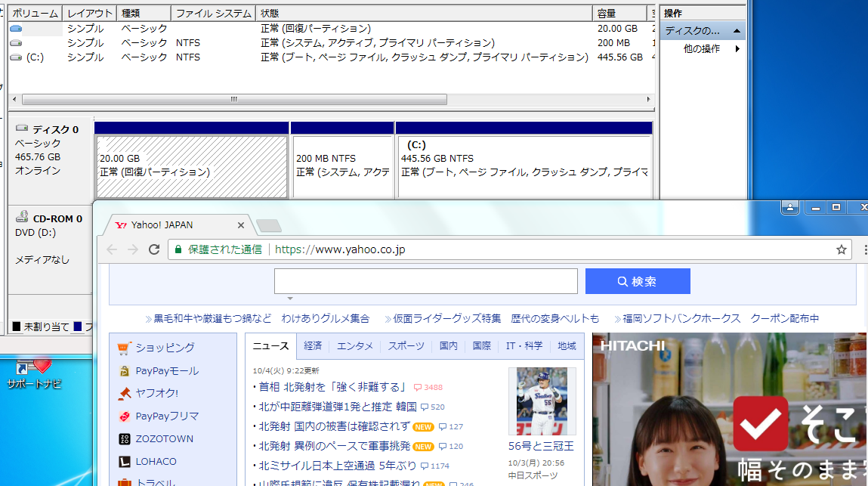Image resolution: width=868 pixels, height=486 pixels.
Task: Open 仮面ライダーグッズ特集 promo link
Action: coord(446,319)
